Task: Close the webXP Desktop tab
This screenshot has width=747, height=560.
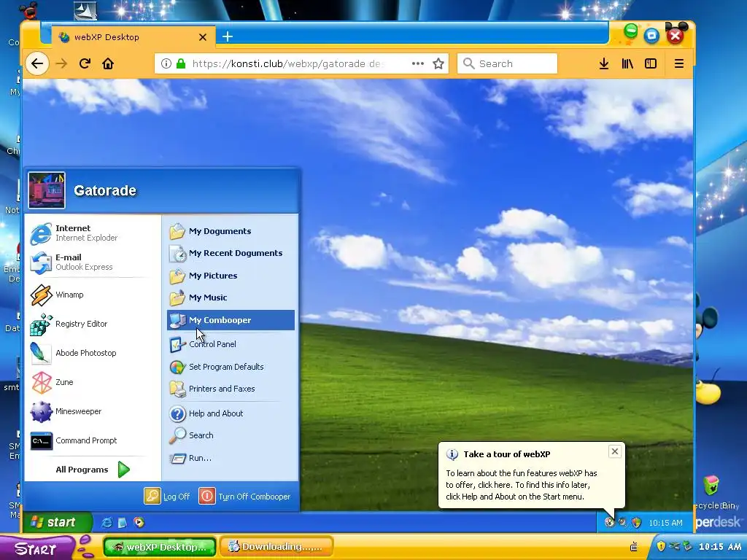Action: coord(203,37)
